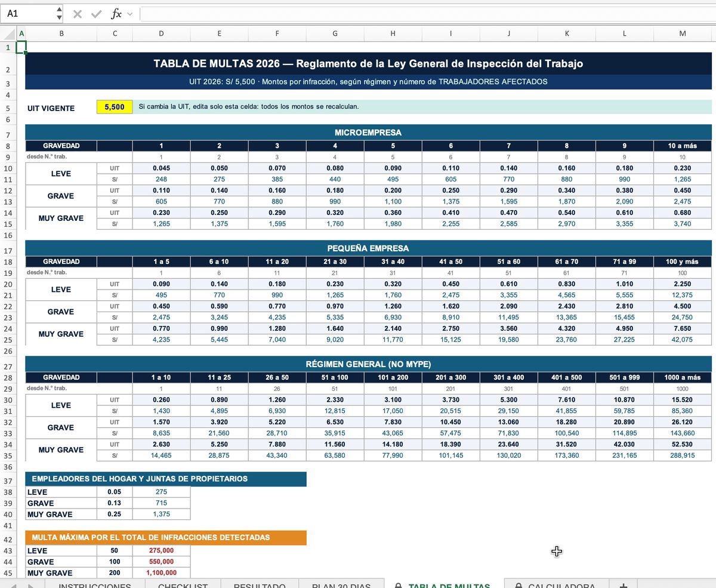Click the GRAVEDAD header in row 28

(61, 377)
